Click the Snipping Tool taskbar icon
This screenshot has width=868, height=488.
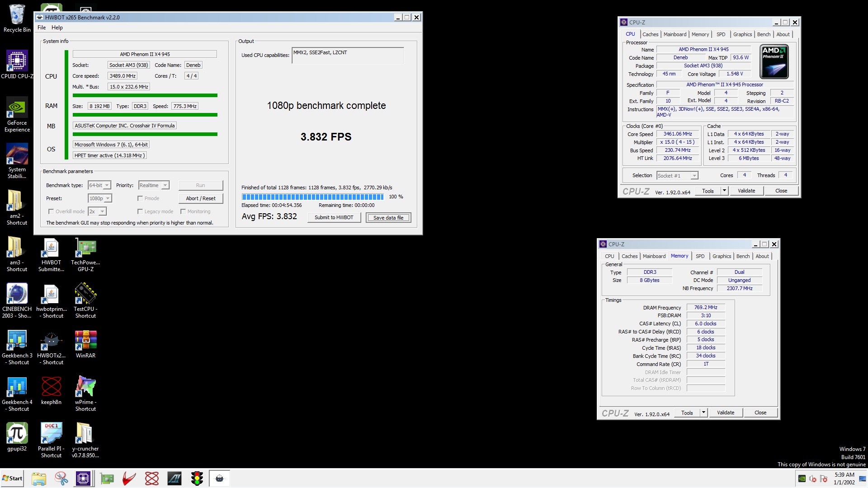(x=61, y=479)
